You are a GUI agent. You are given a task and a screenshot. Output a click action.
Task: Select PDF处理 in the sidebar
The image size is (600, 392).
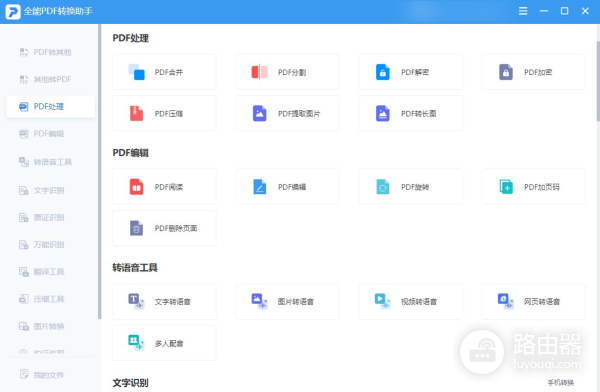pyautogui.click(x=51, y=106)
